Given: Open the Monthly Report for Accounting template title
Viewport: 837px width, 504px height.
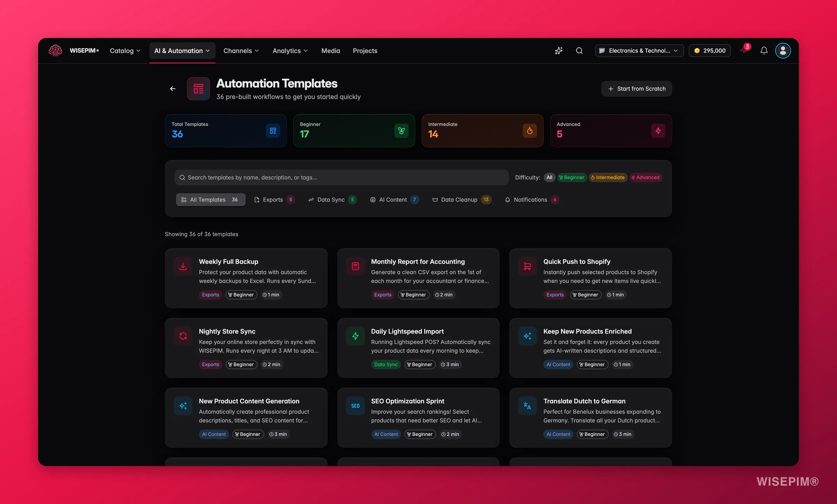Looking at the screenshot, I should (418, 262).
